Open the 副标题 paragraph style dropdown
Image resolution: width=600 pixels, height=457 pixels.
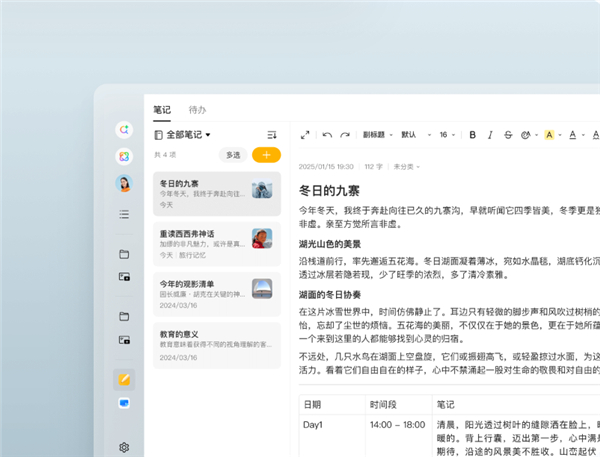[377, 135]
